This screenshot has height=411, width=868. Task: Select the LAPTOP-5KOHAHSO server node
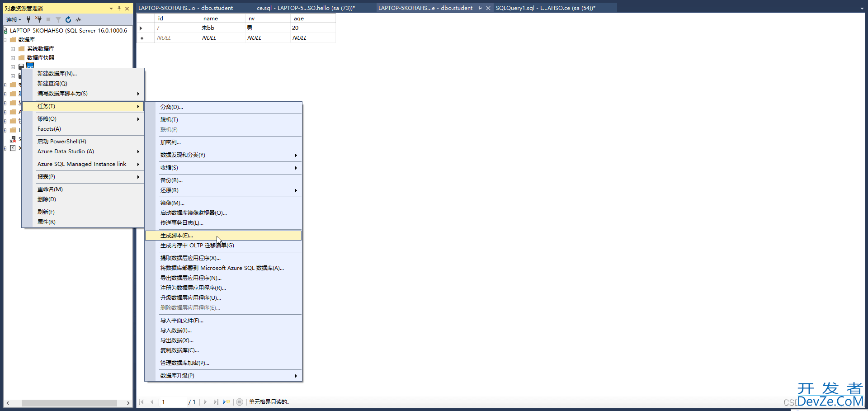(x=70, y=31)
